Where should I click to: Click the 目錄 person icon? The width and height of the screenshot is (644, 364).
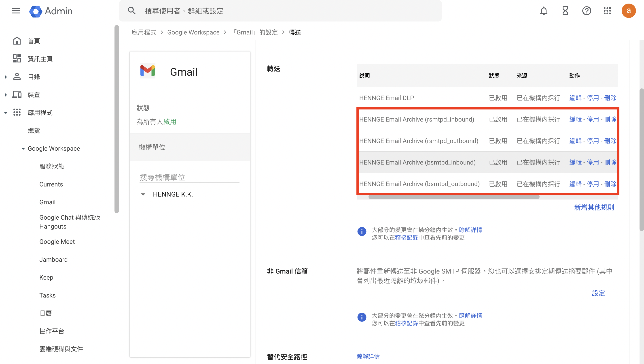[x=17, y=77]
